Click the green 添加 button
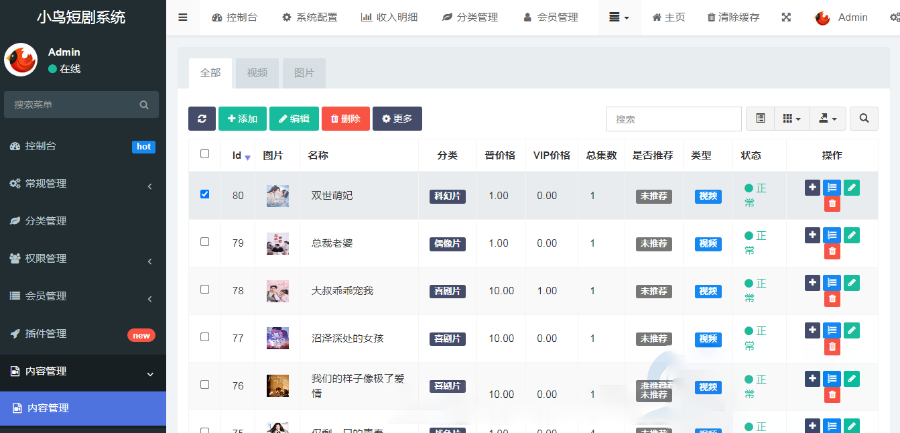The width and height of the screenshot is (900, 433). pos(241,119)
